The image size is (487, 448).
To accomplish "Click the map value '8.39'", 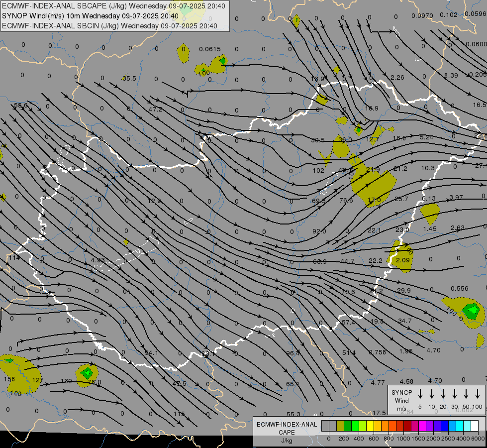I will pos(451,75).
